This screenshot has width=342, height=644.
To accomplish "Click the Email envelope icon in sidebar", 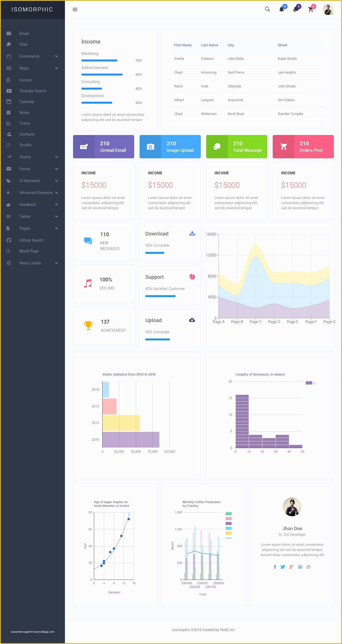I will click(x=9, y=34).
